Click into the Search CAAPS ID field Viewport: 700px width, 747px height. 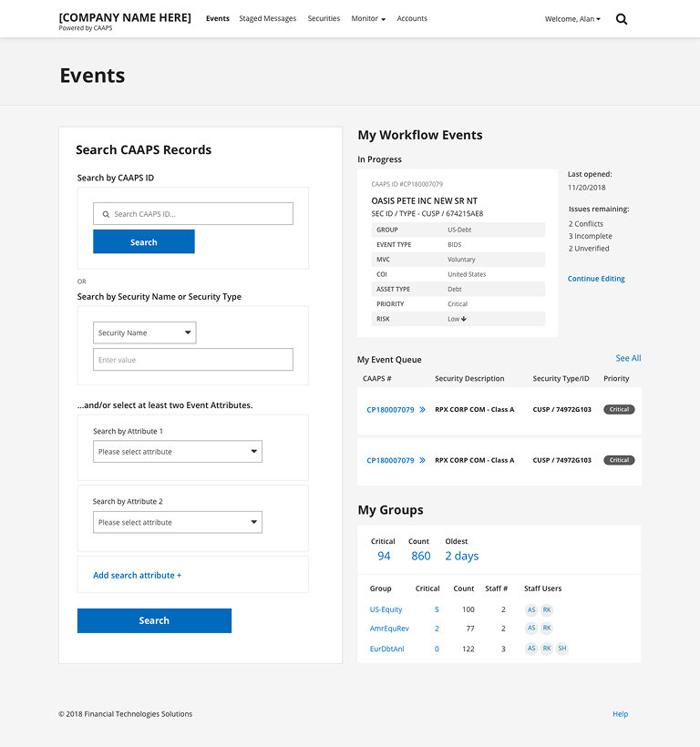[x=193, y=213]
